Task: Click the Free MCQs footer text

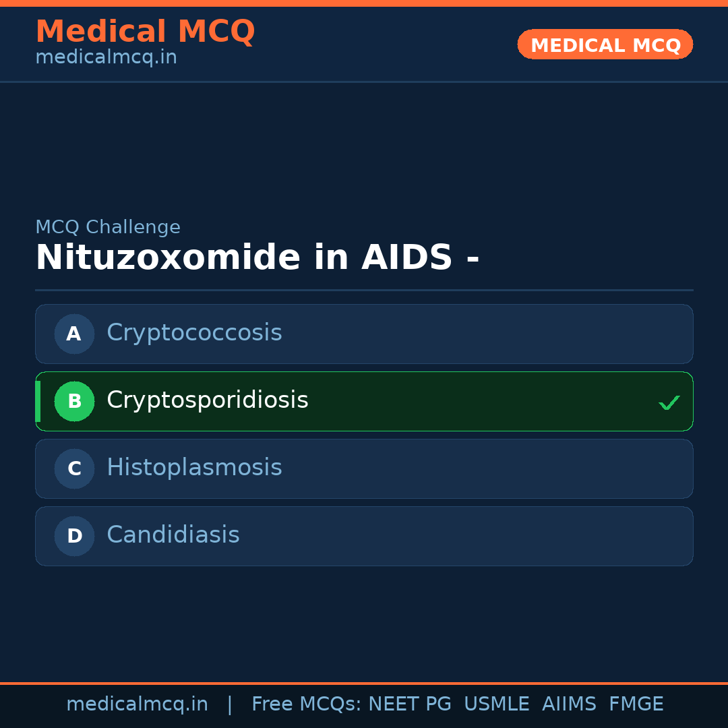Action: pos(307,704)
